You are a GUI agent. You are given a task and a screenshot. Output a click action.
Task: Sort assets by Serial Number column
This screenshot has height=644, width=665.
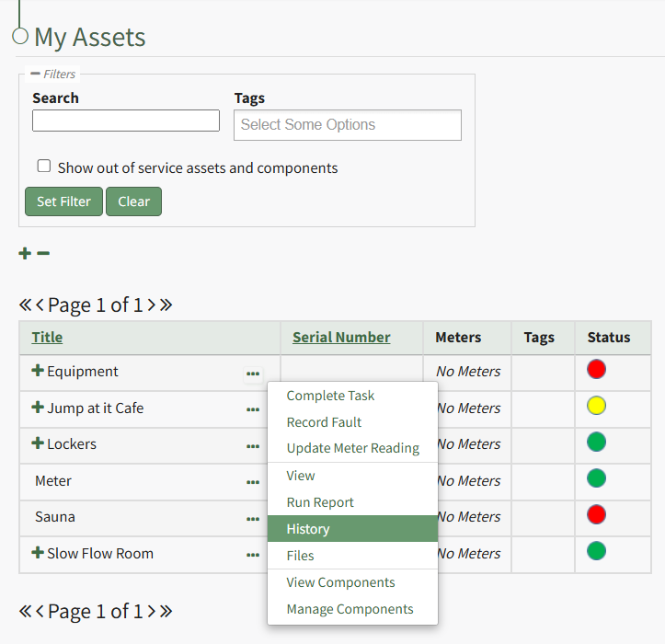click(x=341, y=338)
